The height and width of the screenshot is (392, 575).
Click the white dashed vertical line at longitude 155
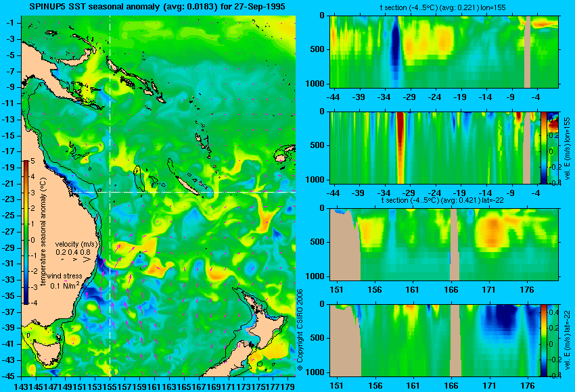coord(110,196)
